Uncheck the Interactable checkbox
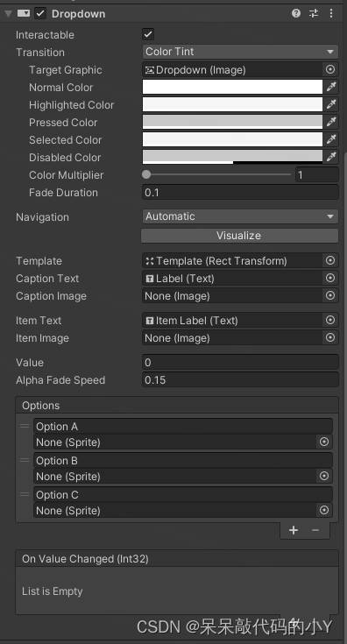The width and height of the screenshot is (347, 644). pyautogui.click(x=148, y=34)
